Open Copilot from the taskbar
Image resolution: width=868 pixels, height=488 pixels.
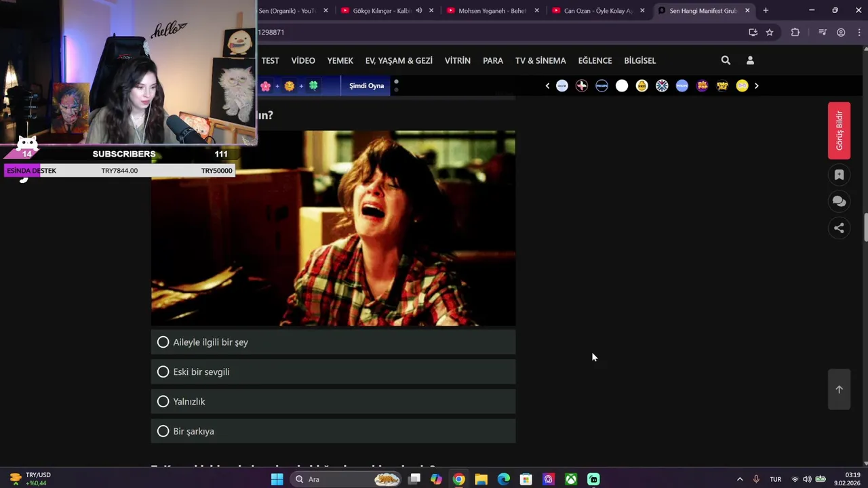[x=436, y=479]
